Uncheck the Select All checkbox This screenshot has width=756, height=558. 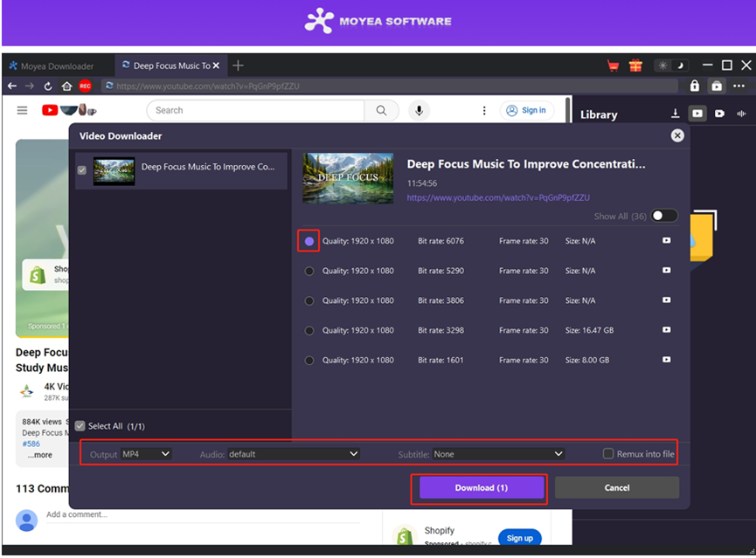80,426
